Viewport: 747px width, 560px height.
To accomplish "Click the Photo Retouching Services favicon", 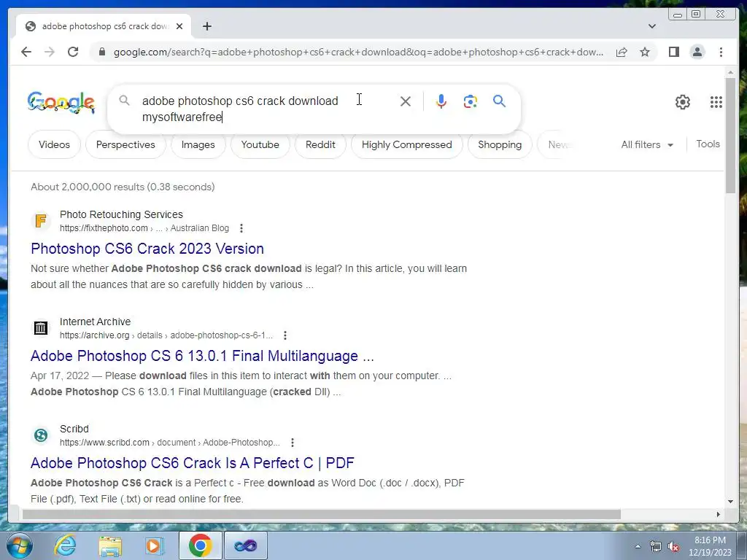I will 41,220.
